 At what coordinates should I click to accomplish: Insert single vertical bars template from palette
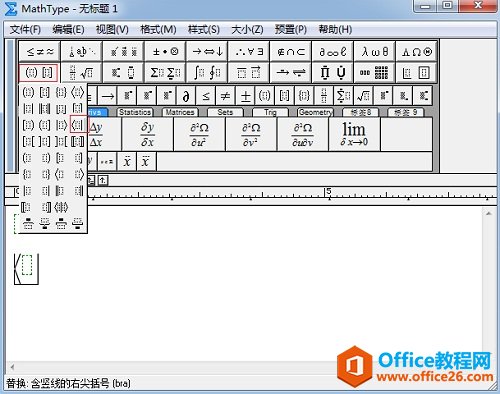click(28, 109)
